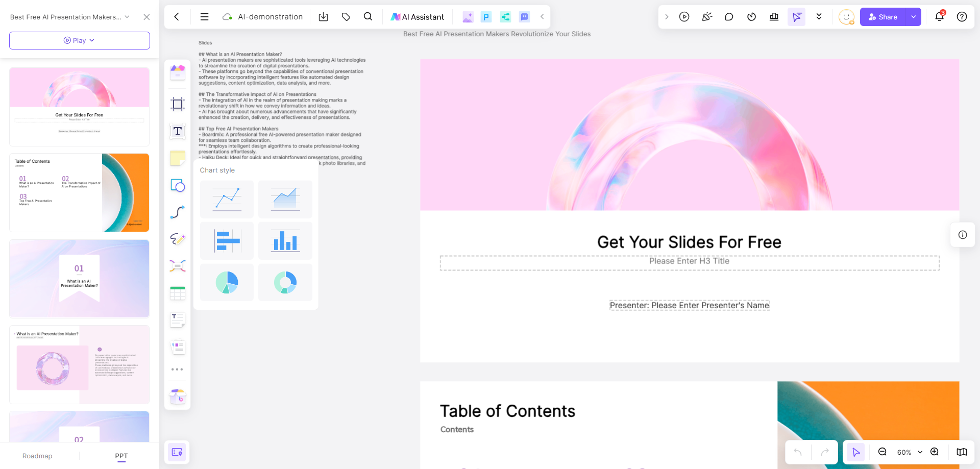Click the celebration confetti icon
The height and width of the screenshot is (469, 980).
pos(707,17)
